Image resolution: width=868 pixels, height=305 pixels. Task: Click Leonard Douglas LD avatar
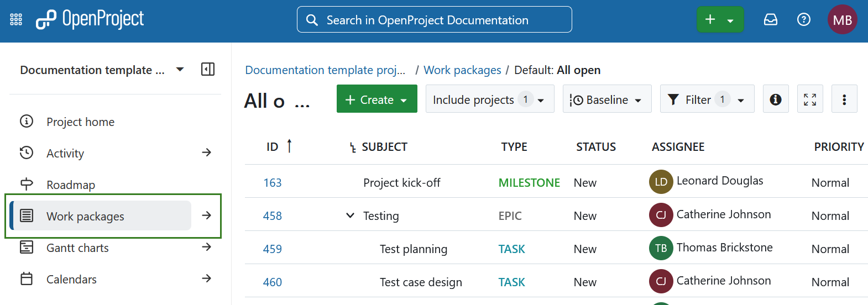(661, 182)
